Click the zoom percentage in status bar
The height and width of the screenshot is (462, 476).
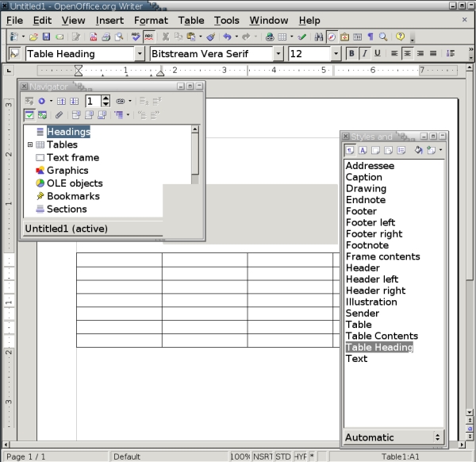[x=240, y=456]
